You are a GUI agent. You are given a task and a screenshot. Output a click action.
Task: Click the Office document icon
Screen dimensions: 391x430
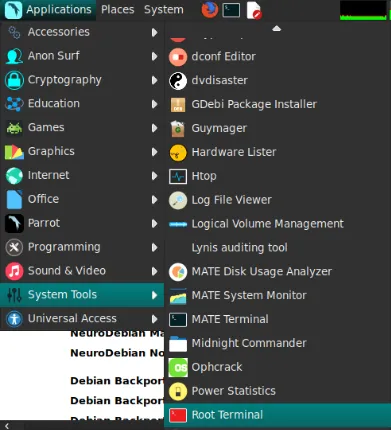(14, 199)
